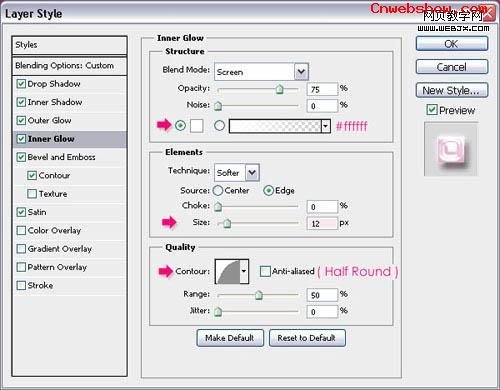Image resolution: width=500 pixels, height=390 pixels.
Task: Click the New Style... button
Action: point(452,90)
